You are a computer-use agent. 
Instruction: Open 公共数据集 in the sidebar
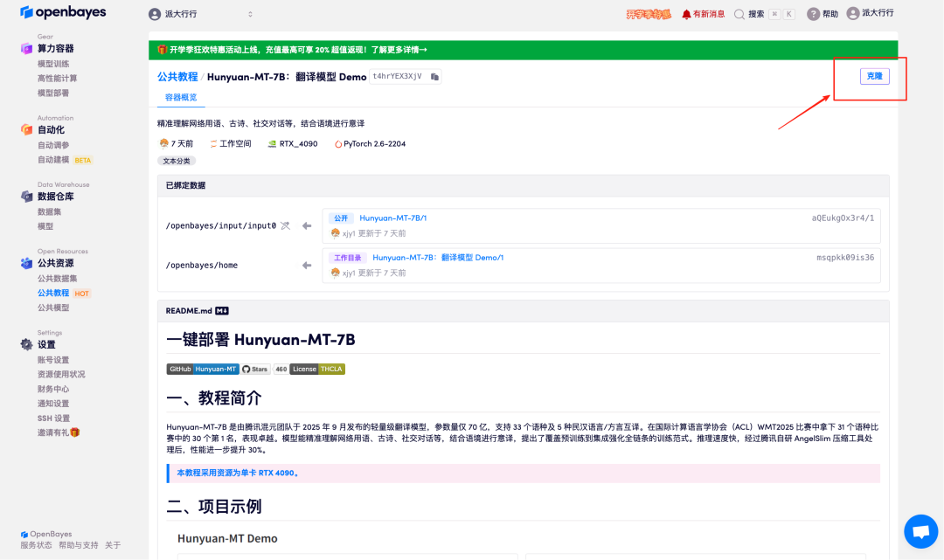57,279
